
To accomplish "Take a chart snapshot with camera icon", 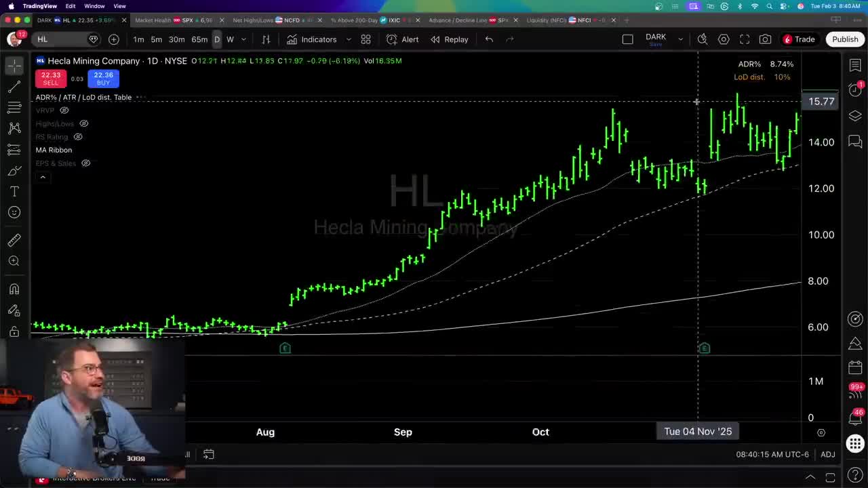I will (x=765, y=39).
